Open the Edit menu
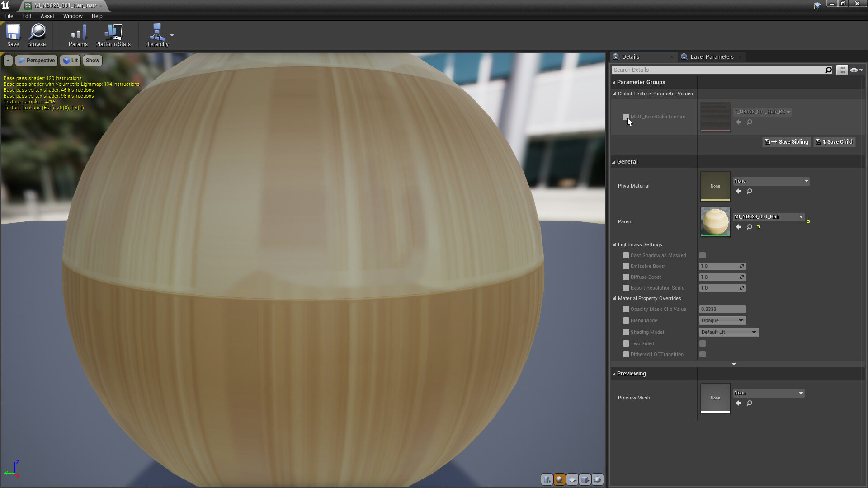868x488 pixels. tap(27, 16)
